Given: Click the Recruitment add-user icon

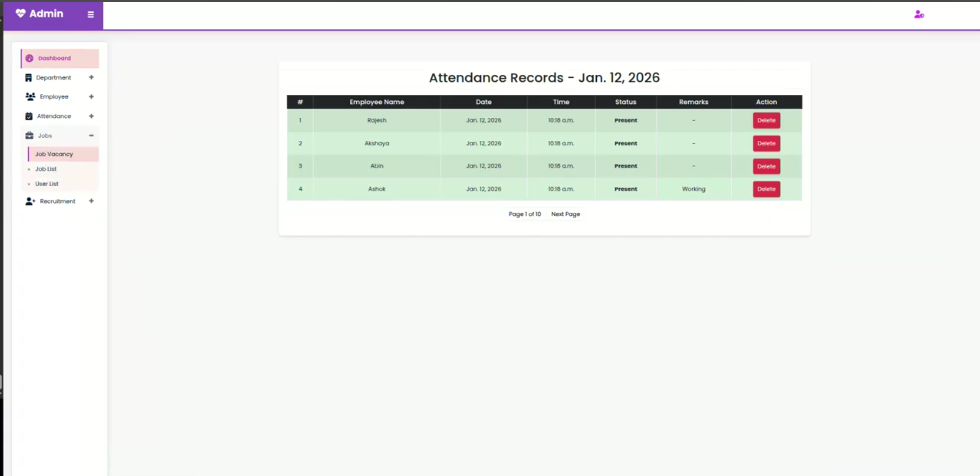Looking at the screenshot, I should tap(30, 201).
